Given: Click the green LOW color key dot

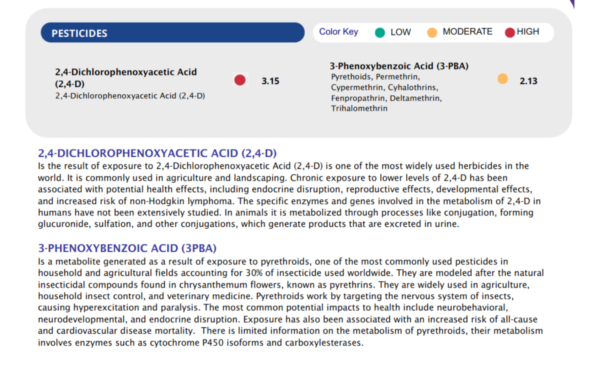Looking at the screenshot, I should coord(380,33).
